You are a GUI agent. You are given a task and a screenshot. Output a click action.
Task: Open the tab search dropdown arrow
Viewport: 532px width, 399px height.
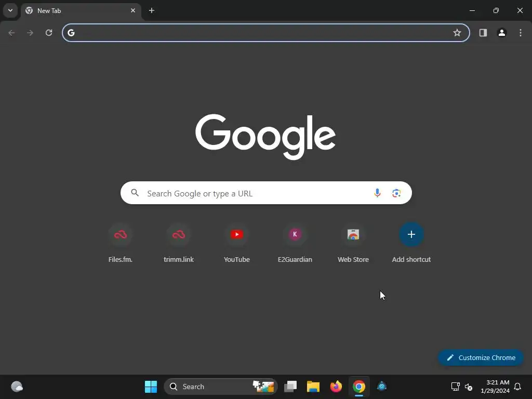click(10, 10)
